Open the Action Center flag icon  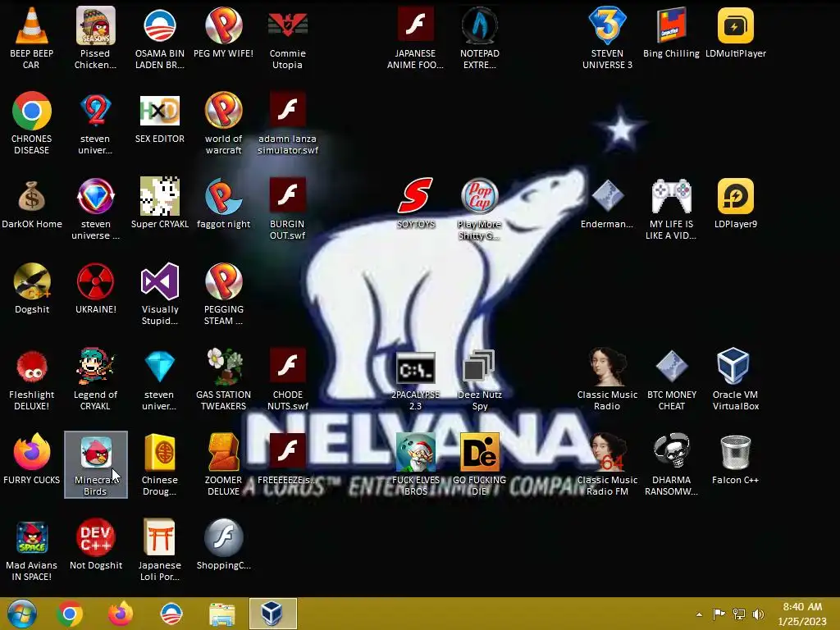tap(719, 614)
